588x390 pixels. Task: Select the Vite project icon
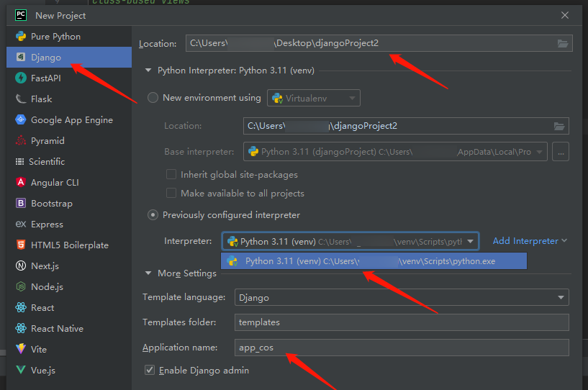[19, 349]
